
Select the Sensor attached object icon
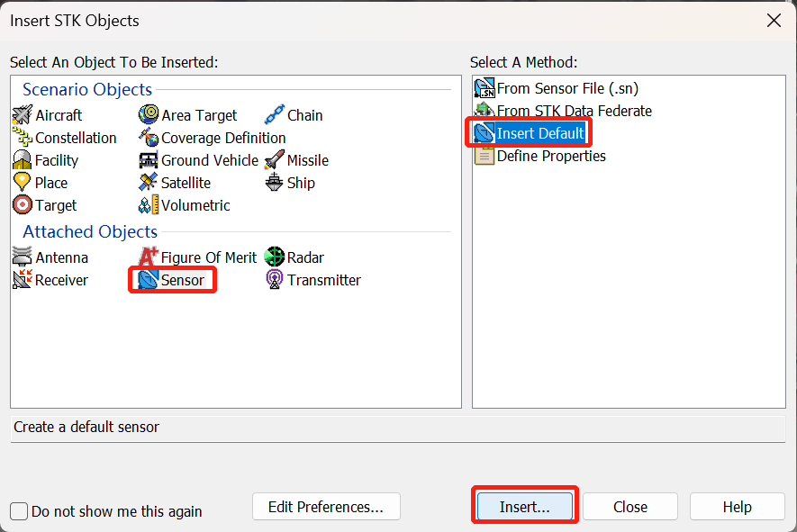click(x=149, y=280)
